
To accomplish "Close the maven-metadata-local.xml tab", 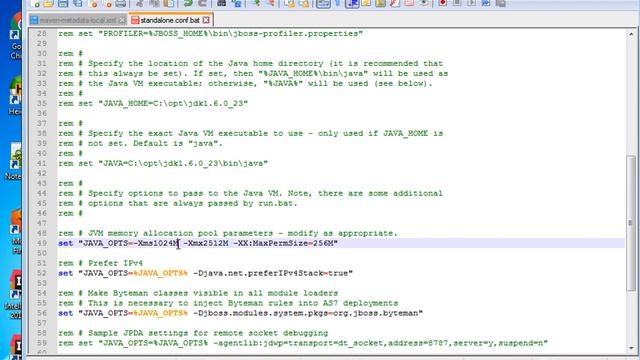I will coord(122,20).
